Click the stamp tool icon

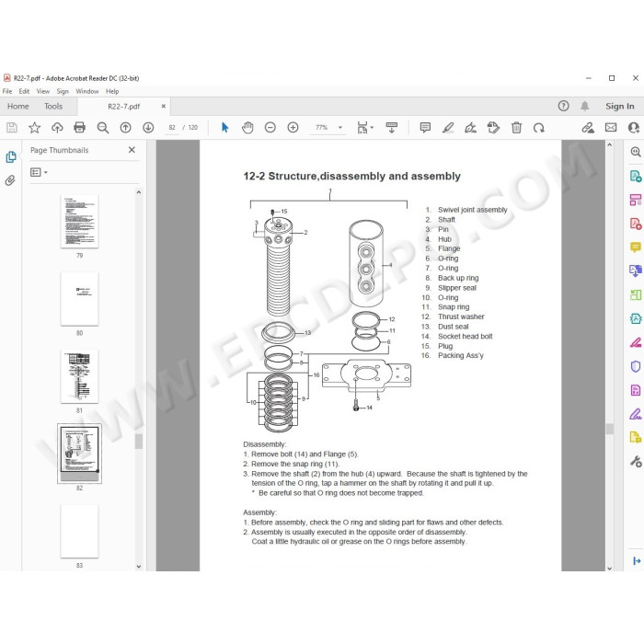coord(493,128)
